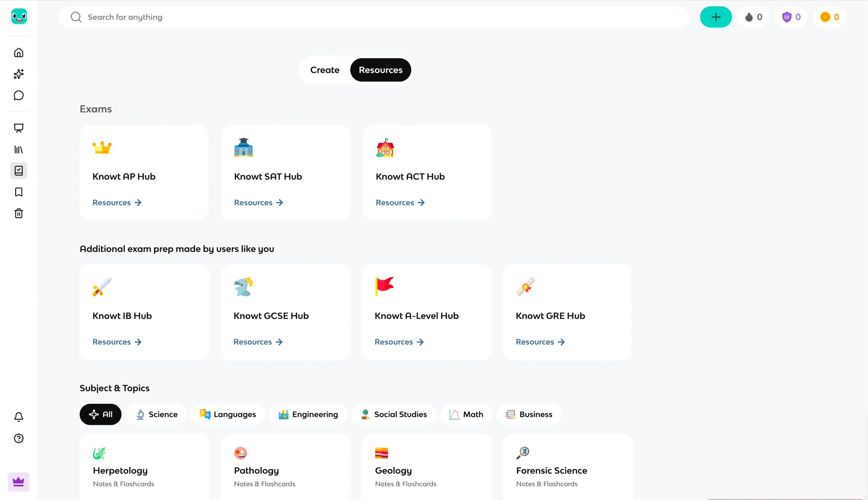This screenshot has width=868, height=500.
Task: Filter subjects by Social Studies
Action: tap(394, 415)
